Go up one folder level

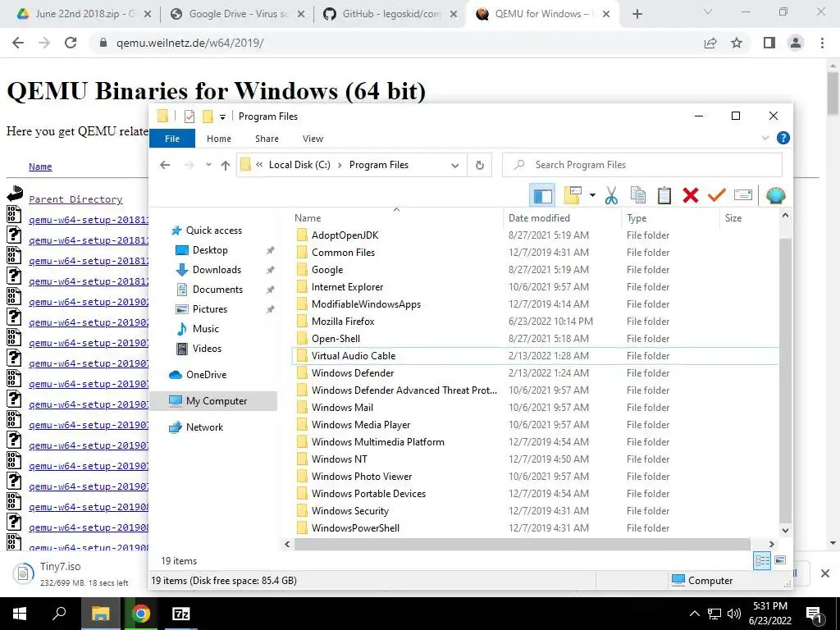[226, 166]
